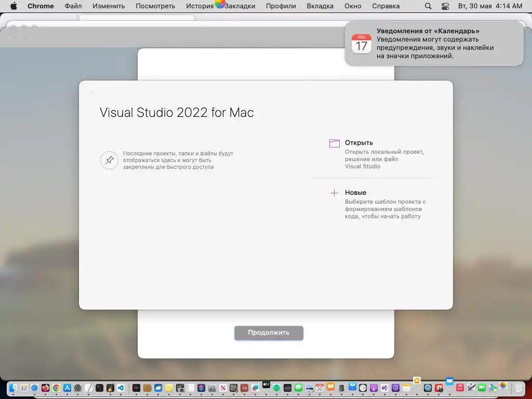
Task: Open the История menu
Action: [200, 6]
